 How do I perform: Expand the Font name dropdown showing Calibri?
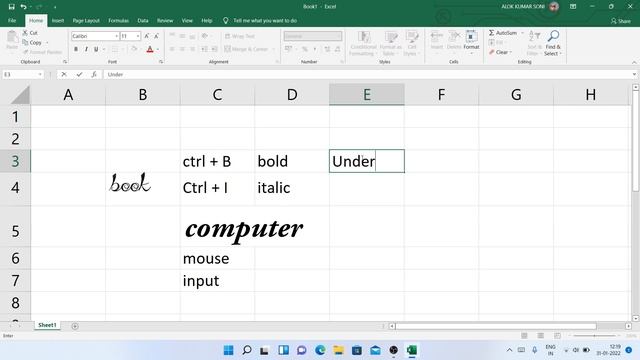coord(116,36)
